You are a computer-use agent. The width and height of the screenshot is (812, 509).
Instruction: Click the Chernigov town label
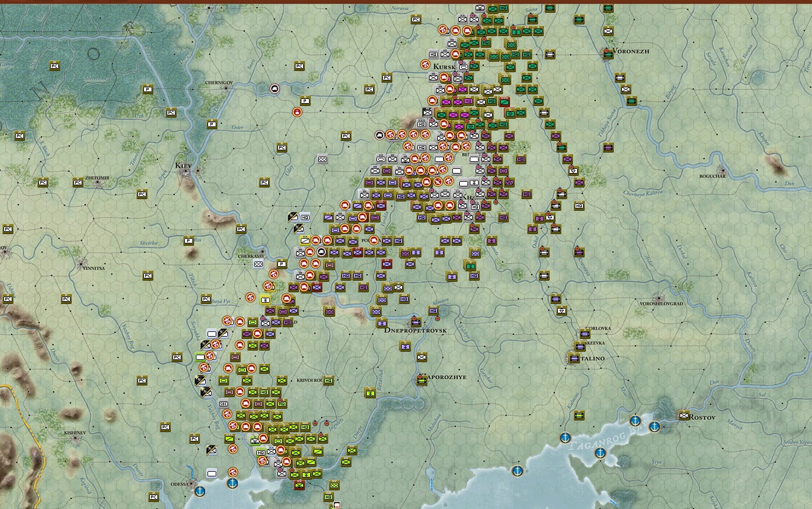(x=219, y=83)
